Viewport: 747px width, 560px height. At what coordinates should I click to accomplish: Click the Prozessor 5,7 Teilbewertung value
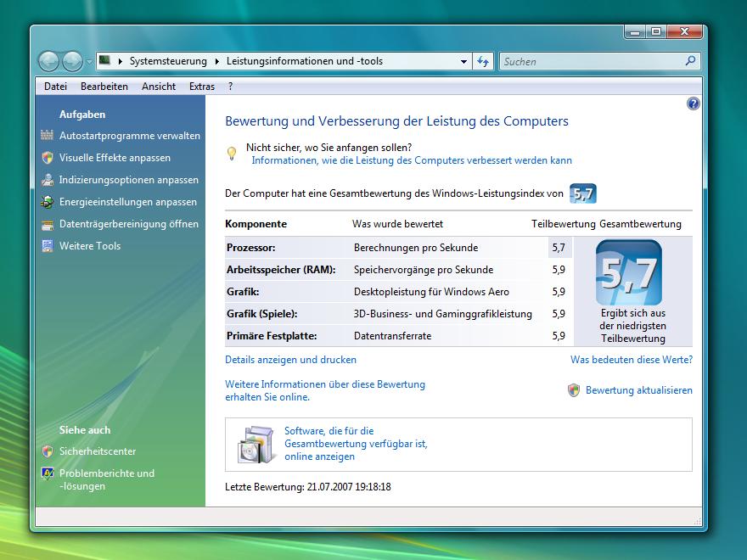click(559, 248)
